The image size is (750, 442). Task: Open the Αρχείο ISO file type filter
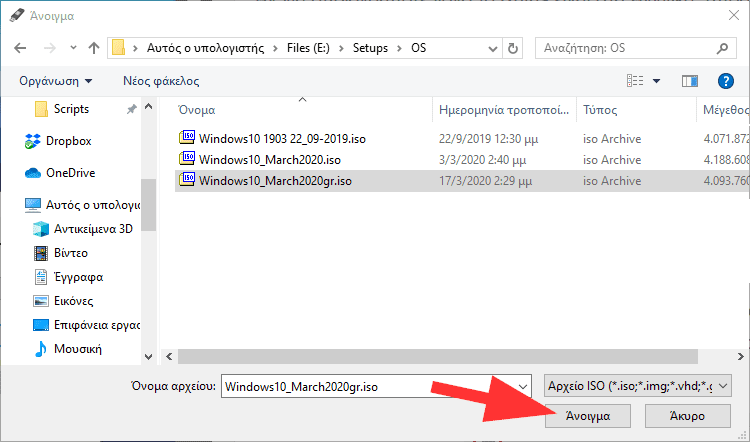(638, 386)
